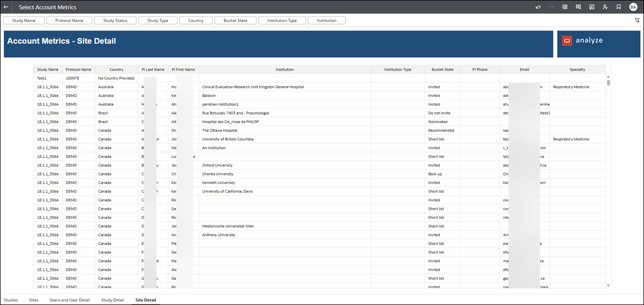Undo the last action
Viewport: 644px width, 305px height.
click(538, 7)
